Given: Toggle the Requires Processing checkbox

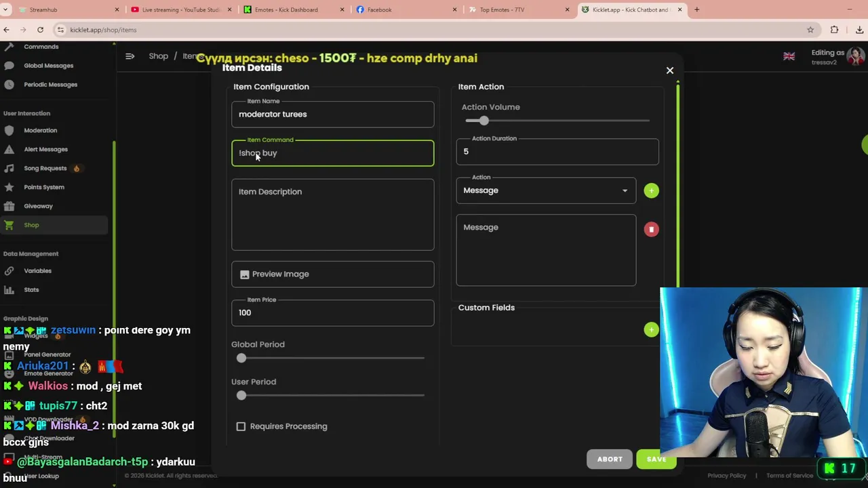Looking at the screenshot, I should click(241, 426).
